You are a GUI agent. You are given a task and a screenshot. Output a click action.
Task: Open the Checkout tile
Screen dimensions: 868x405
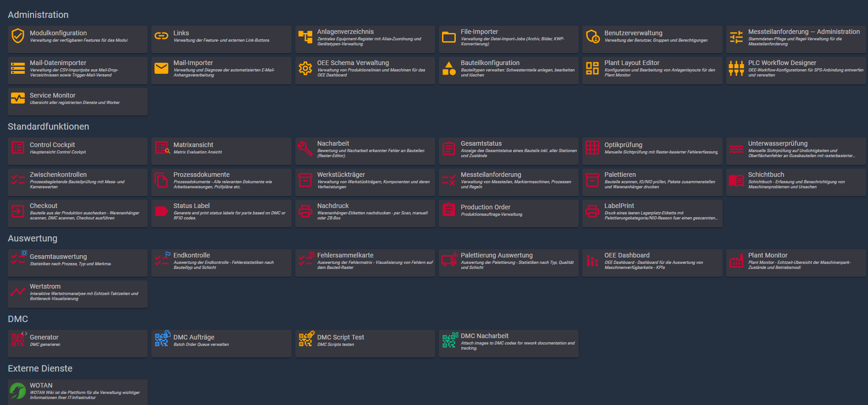pyautogui.click(x=77, y=213)
